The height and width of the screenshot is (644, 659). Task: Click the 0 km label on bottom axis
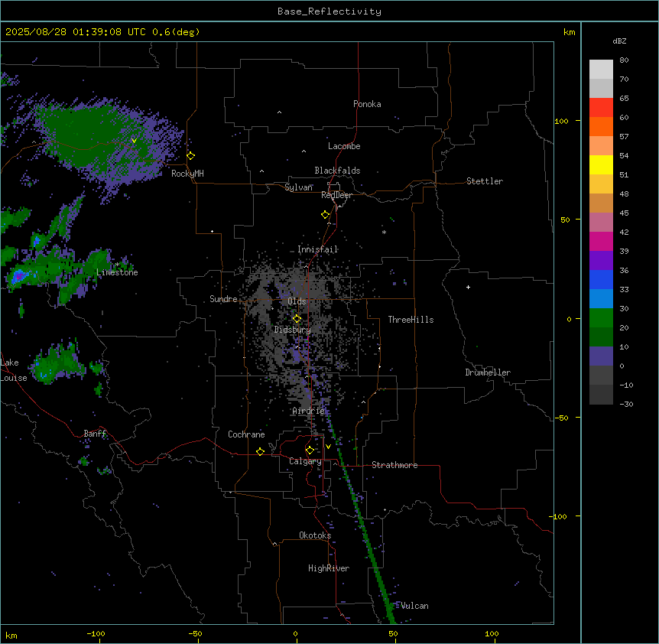click(295, 633)
